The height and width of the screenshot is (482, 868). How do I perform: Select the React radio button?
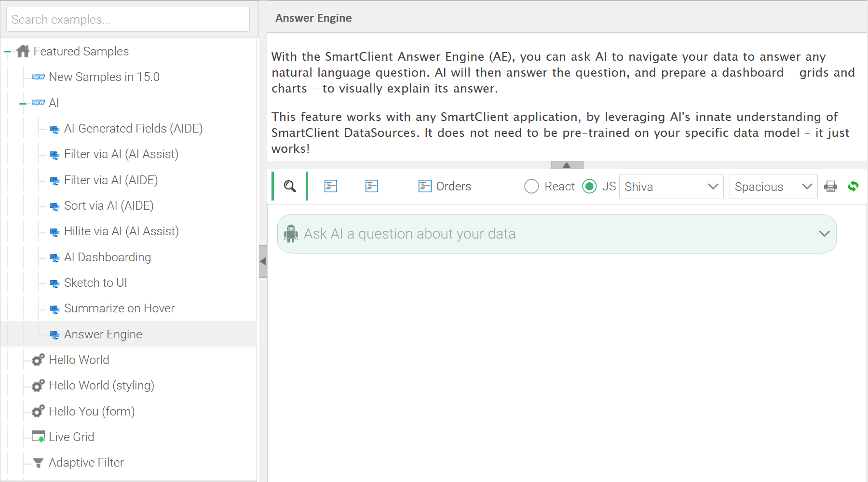click(x=531, y=186)
